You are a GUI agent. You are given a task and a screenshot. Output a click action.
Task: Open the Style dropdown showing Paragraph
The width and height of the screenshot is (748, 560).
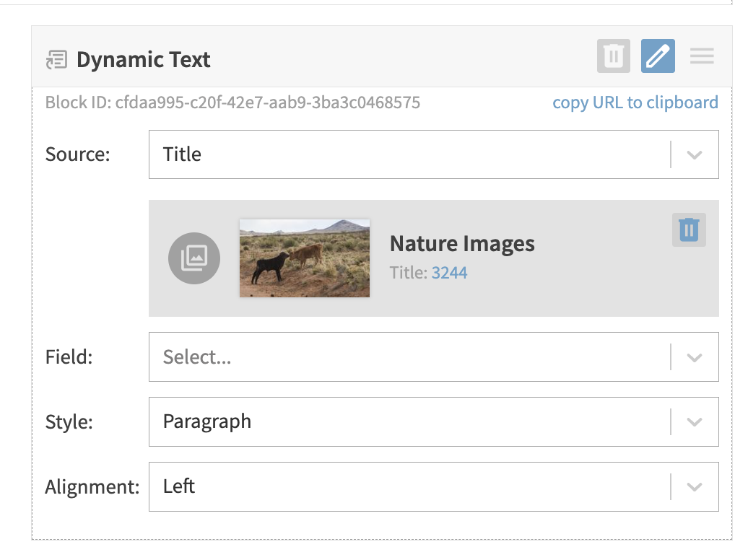pyautogui.click(x=408, y=421)
